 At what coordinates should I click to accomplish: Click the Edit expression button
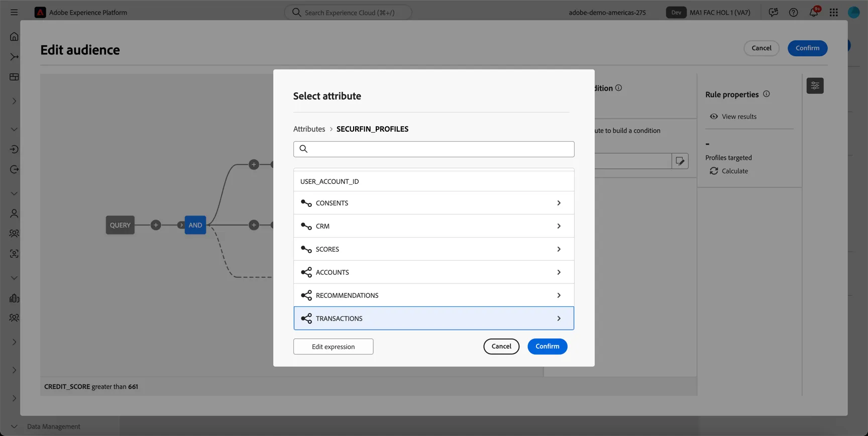pos(333,347)
